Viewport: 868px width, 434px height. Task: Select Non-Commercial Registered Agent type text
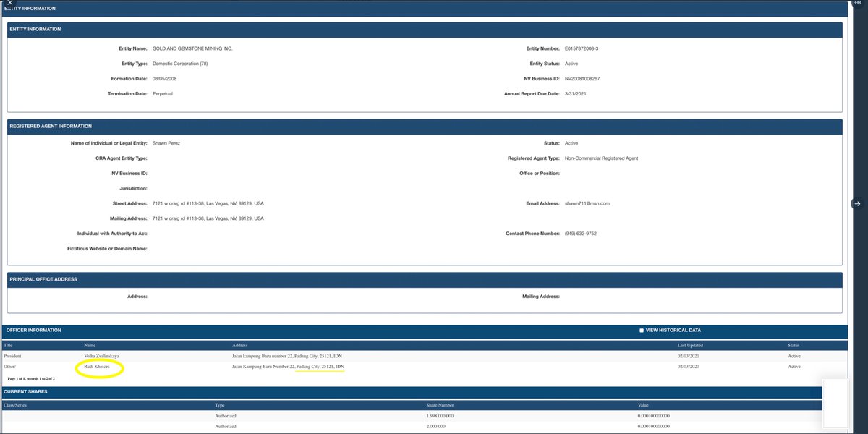[x=602, y=158]
